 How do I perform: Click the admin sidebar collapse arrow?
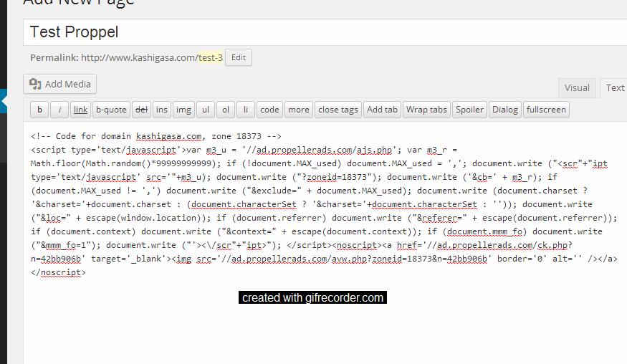4,101
